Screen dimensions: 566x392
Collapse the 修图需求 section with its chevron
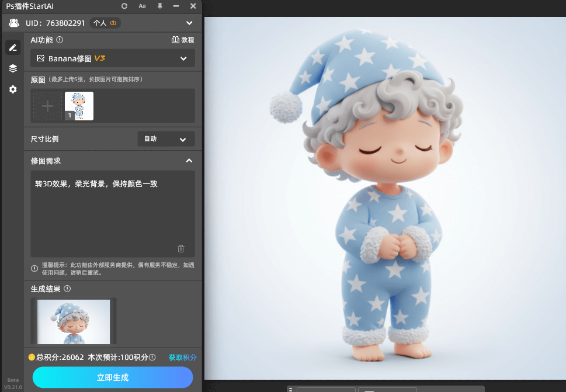click(x=189, y=161)
